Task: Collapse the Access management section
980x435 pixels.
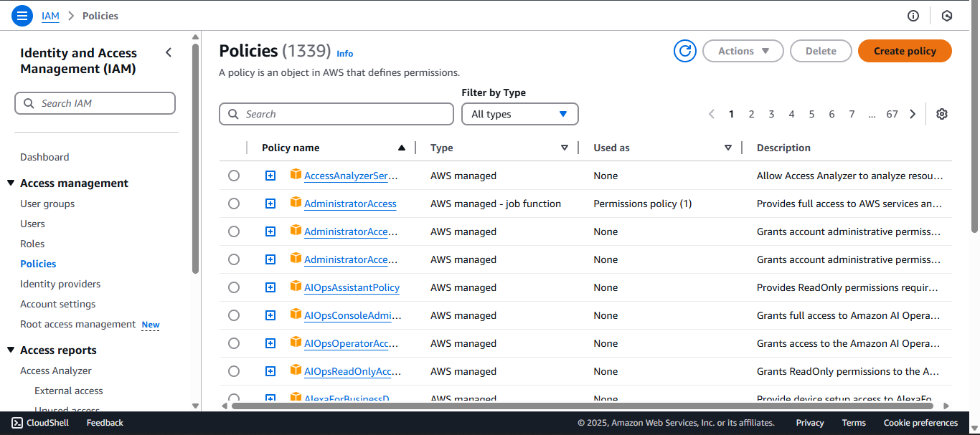Action: (11, 183)
